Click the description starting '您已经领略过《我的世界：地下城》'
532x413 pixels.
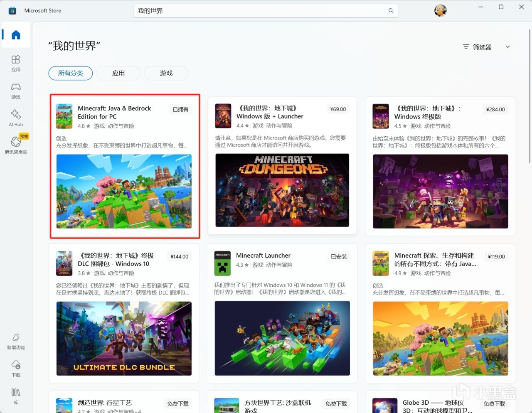click(x=123, y=289)
